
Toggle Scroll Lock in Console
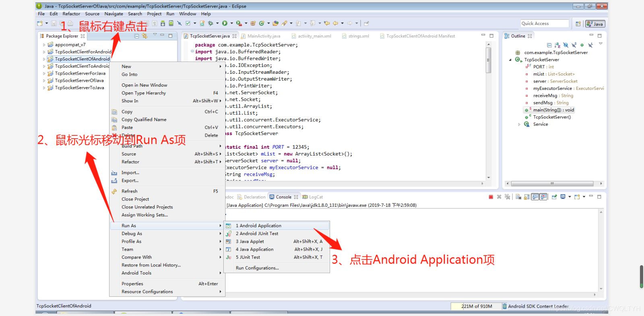coord(526,197)
